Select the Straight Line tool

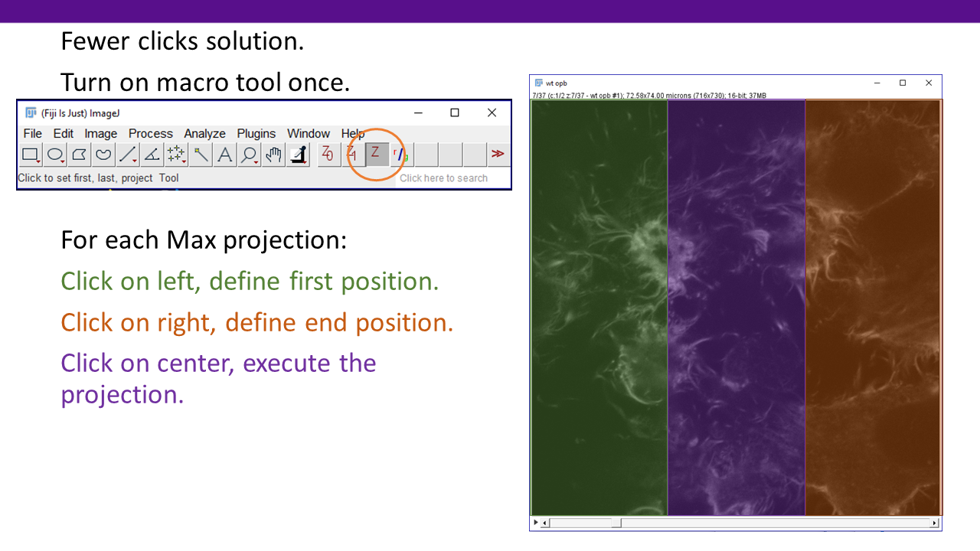click(127, 155)
